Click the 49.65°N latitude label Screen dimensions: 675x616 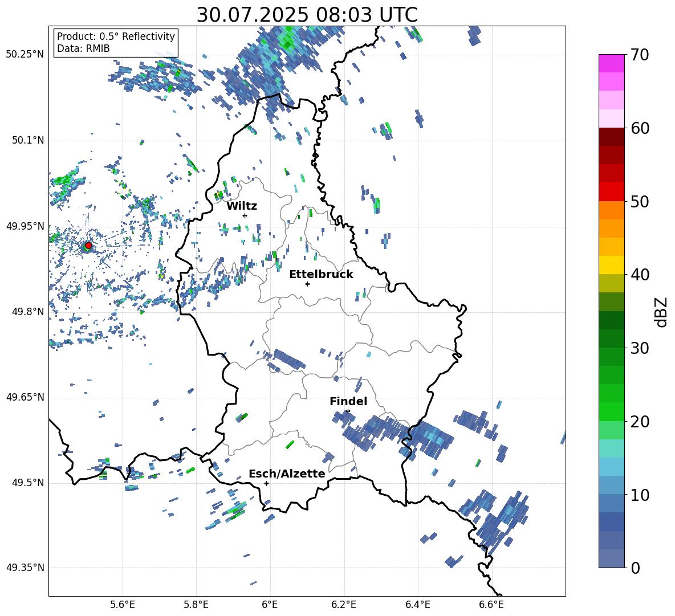coord(25,397)
